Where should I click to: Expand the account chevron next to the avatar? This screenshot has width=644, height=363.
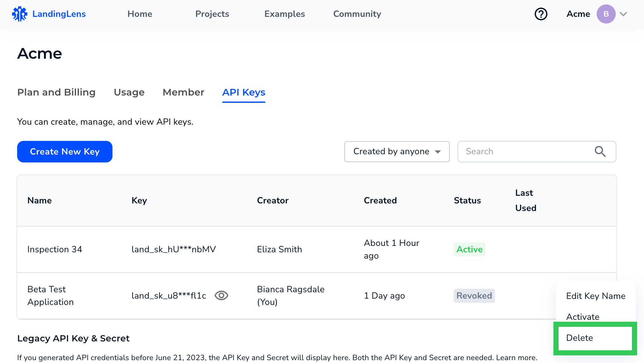tap(623, 14)
